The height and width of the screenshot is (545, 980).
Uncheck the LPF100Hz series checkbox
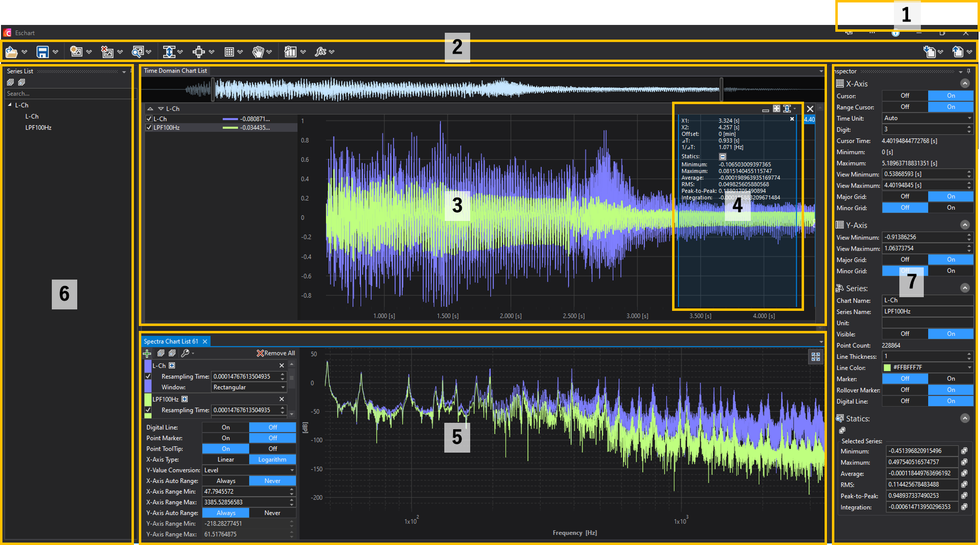coord(149,128)
